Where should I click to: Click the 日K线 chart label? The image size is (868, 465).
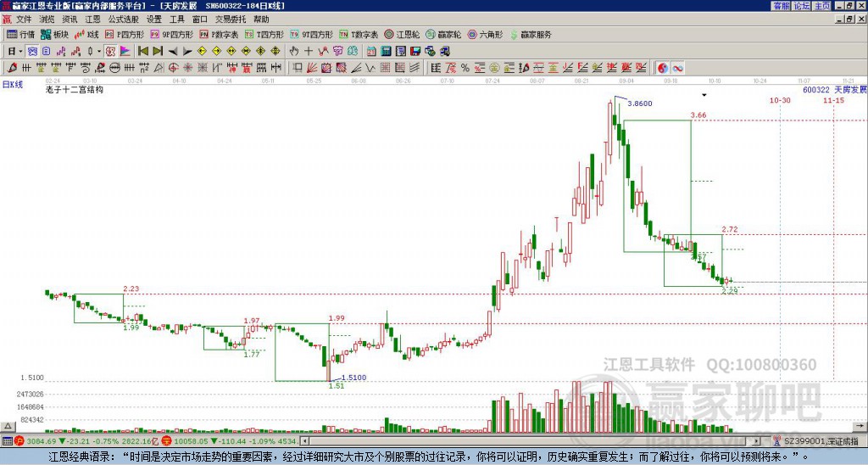click(12, 84)
